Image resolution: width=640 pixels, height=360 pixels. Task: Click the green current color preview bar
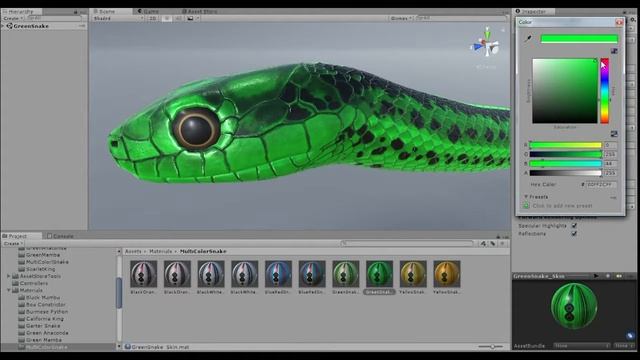click(579, 39)
